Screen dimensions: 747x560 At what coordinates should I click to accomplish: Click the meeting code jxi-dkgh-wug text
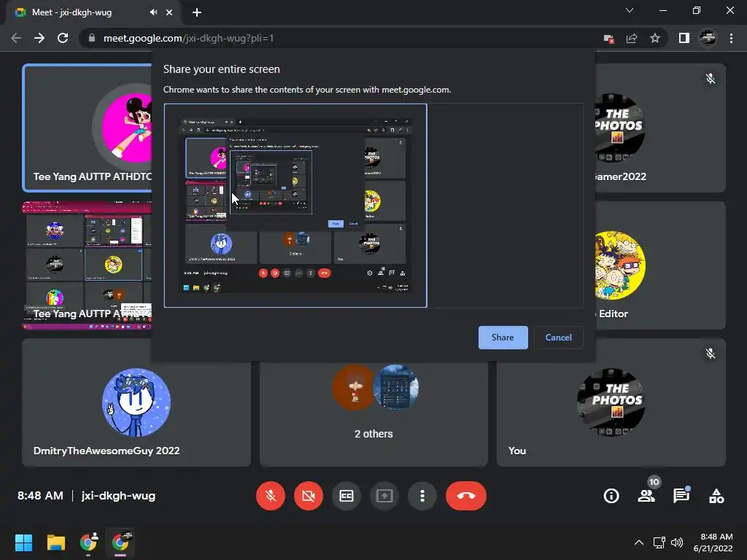pyautogui.click(x=118, y=496)
